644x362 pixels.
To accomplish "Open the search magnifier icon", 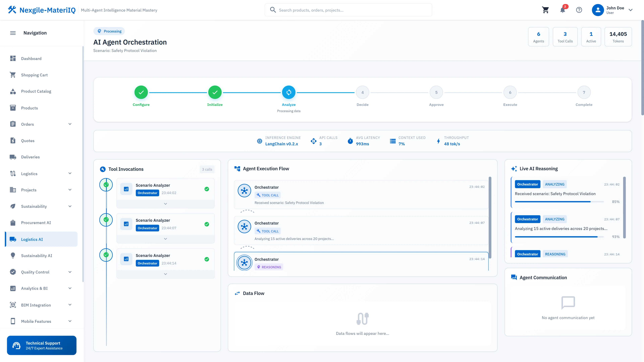I will coord(273,10).
